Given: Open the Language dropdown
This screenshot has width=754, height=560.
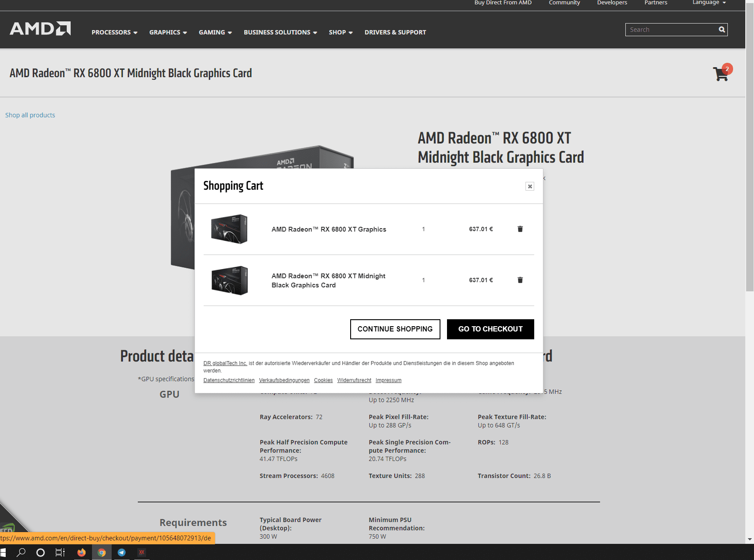Looking at the screenshot, I should (709, 3).
